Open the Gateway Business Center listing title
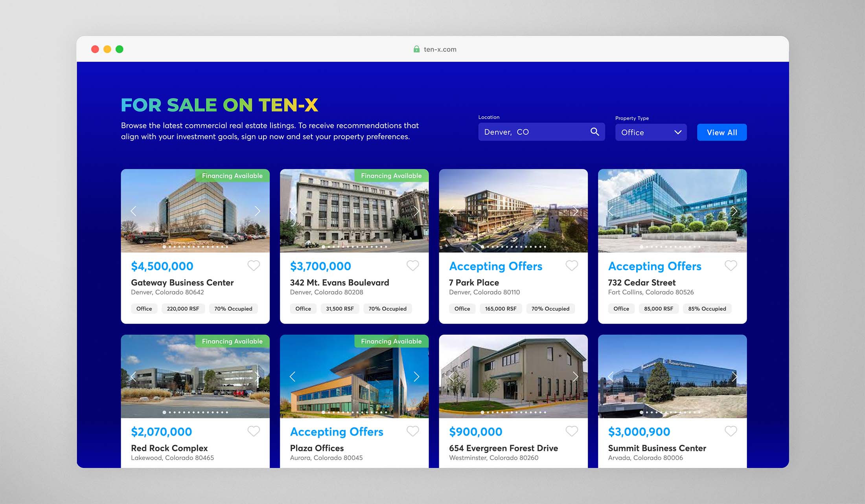 click(x=182, y=282)
